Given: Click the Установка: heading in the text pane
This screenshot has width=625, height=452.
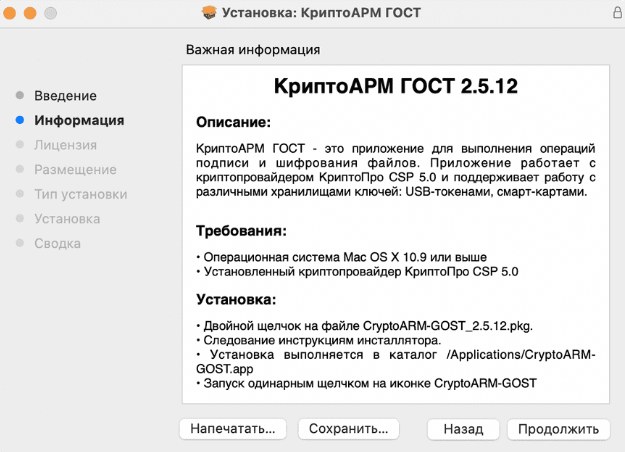Looking at the screenshot, I should [x=236, y=299].
